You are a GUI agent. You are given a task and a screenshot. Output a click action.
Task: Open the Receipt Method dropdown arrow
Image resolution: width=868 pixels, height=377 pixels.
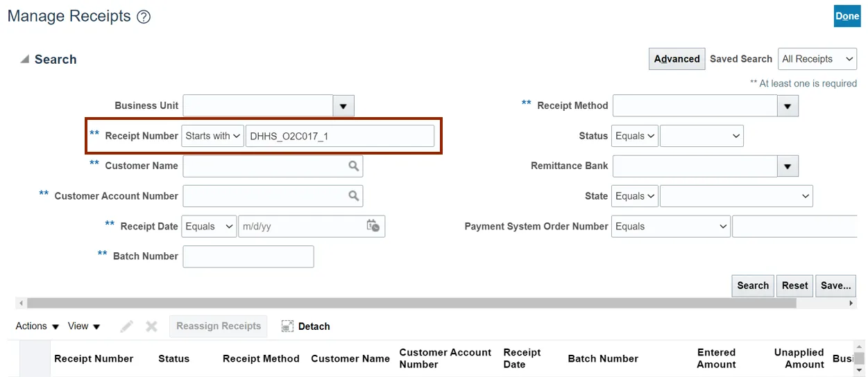coord(788,106)
